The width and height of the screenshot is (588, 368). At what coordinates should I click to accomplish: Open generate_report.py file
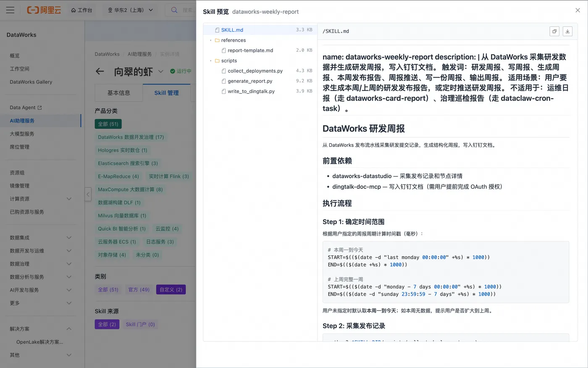coord(250,81)
